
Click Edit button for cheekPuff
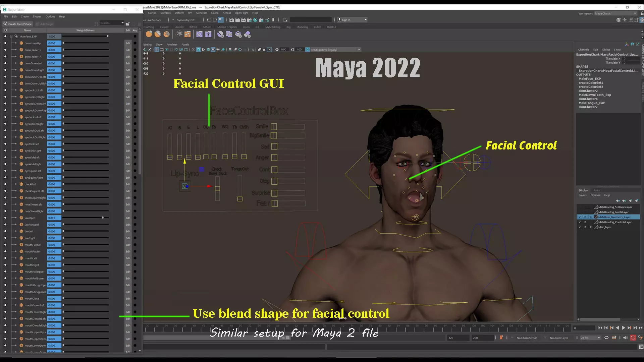click(x=128, y=184)
